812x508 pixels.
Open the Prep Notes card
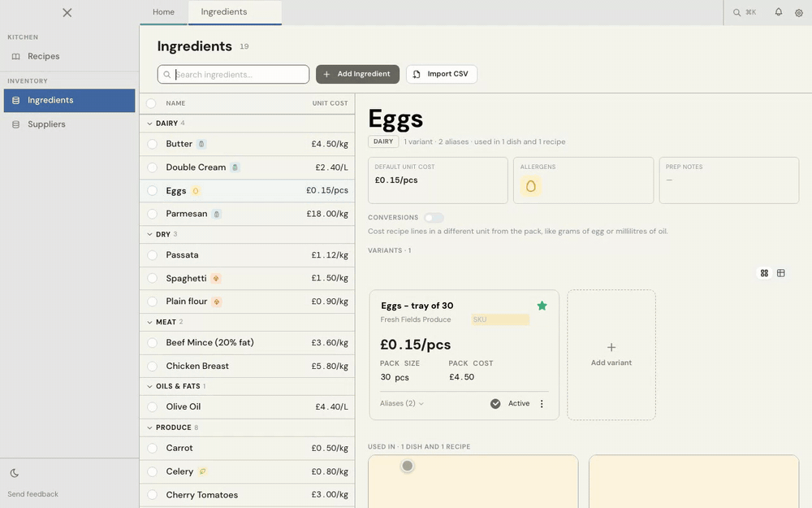pyautogui.click(x=728, y=180)
